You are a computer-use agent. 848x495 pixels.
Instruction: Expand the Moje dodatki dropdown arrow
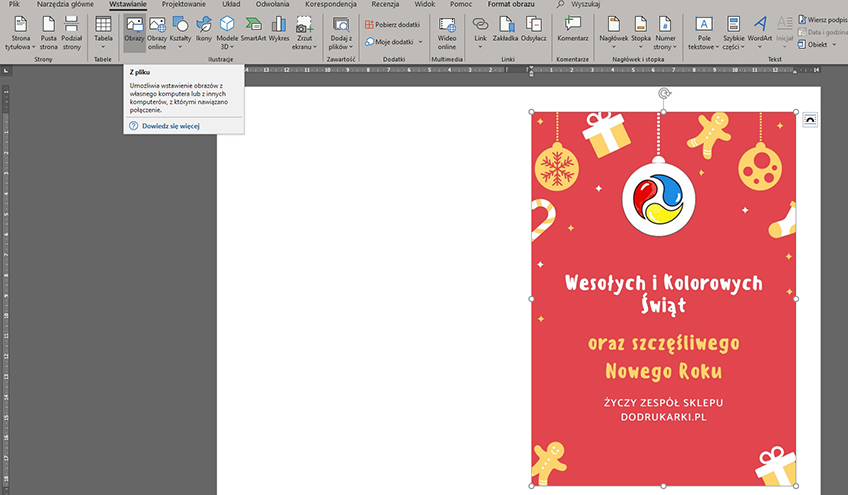(420, 42)
